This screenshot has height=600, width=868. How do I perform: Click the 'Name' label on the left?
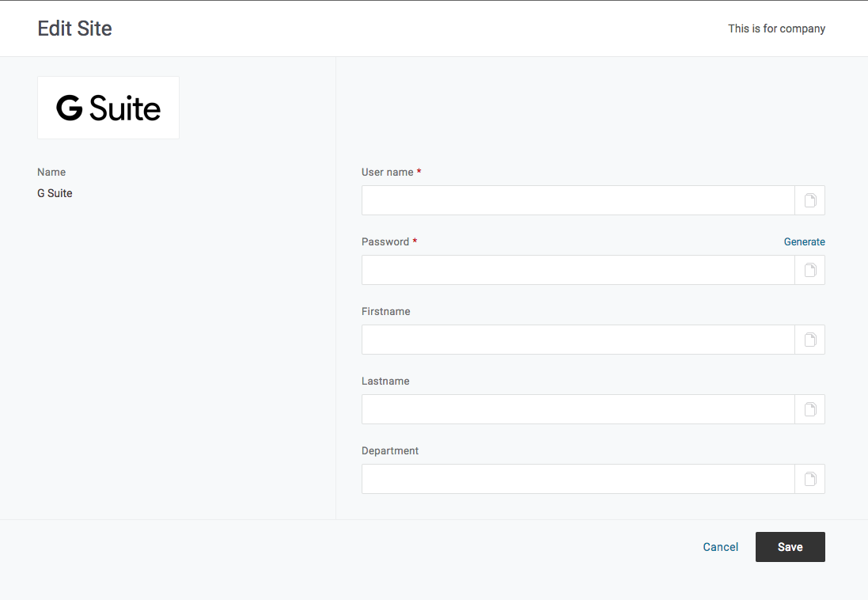click(x=51, y=173)
